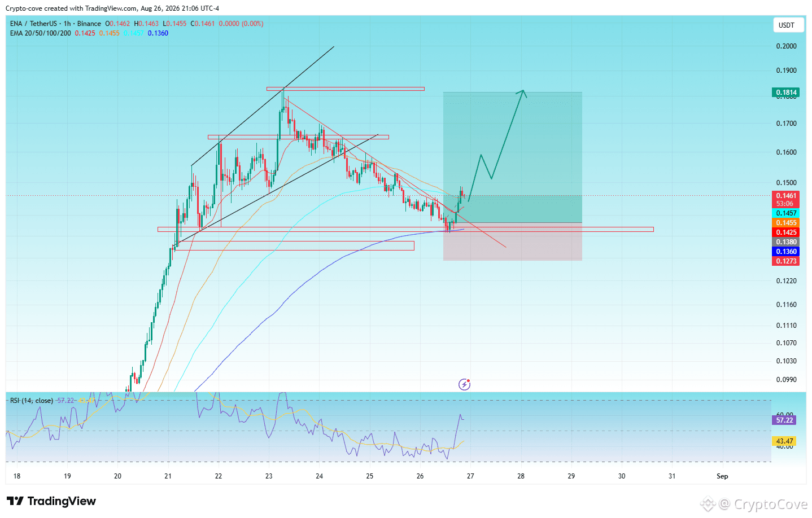Screen dimensions: 812x518
Task: Click the orange 0.1455 EMA price label
Action: [786, 223]
